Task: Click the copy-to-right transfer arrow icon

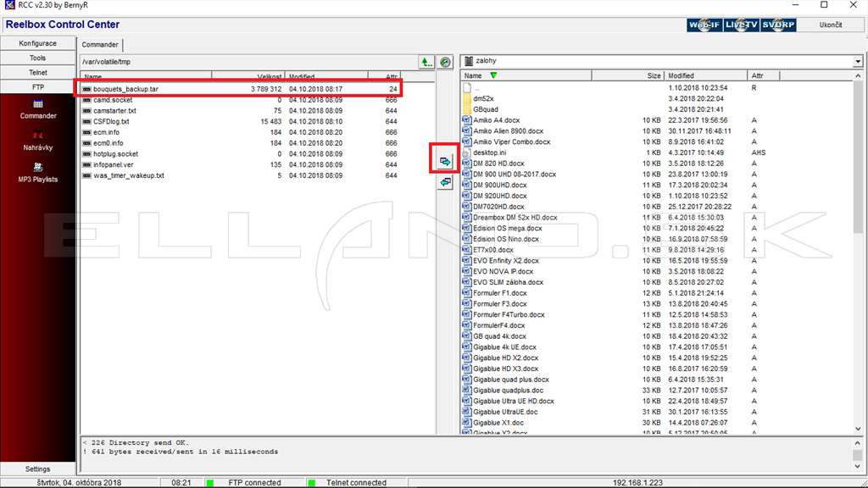Action: [445, 161]
